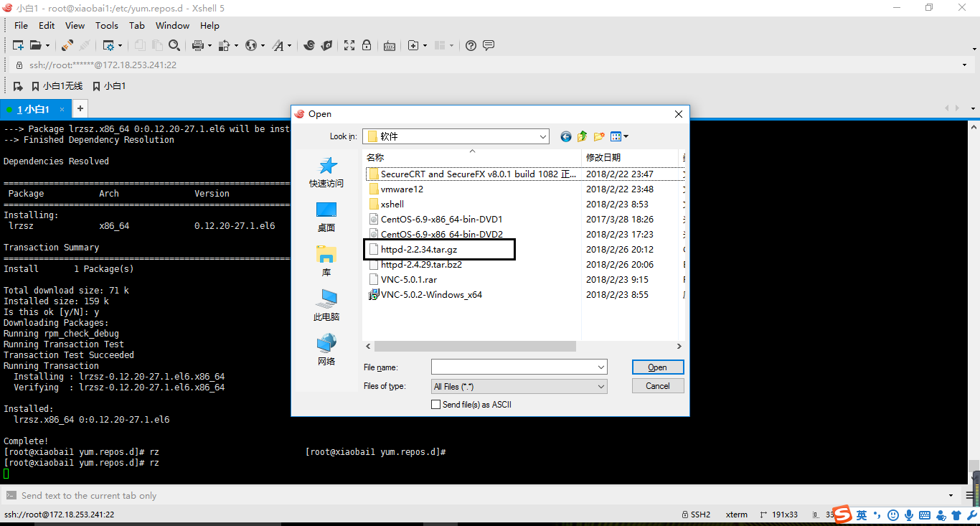Click the Full Screen arrows icon
The height and width of the screenshot is (526, 980).
(x=349, y=45)
